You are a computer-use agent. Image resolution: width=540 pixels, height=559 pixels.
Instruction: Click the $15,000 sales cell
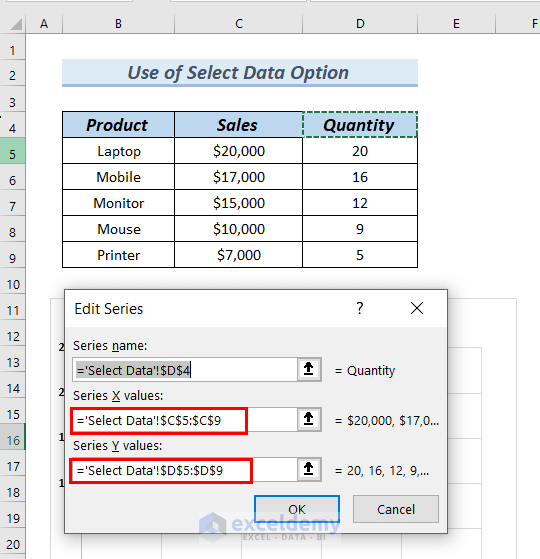point(238,203)
